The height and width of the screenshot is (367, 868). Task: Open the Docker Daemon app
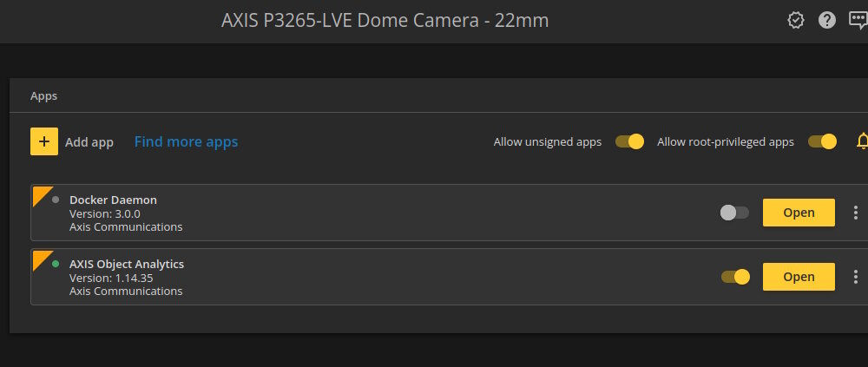(799, 213)
